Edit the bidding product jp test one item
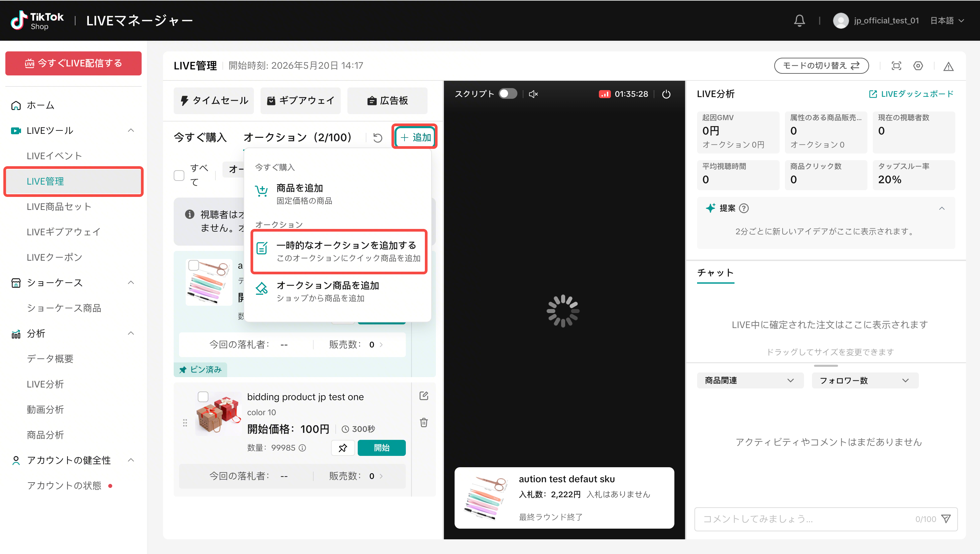The image size is (980, 554). pos(424,396)
